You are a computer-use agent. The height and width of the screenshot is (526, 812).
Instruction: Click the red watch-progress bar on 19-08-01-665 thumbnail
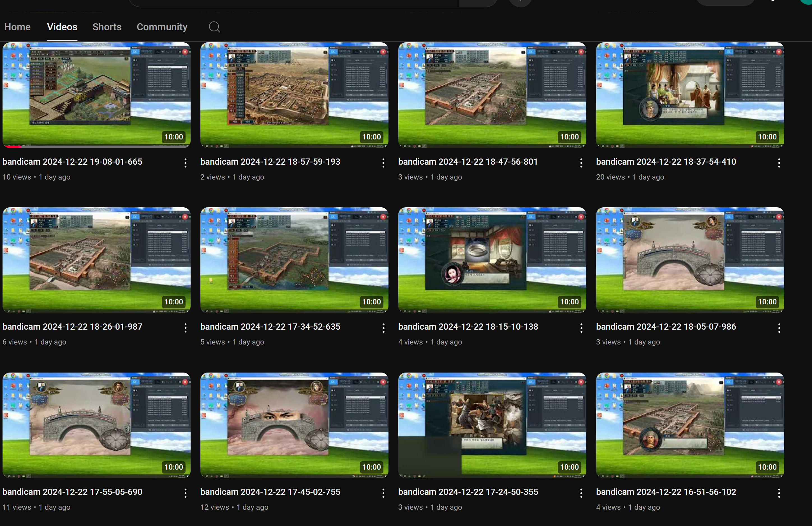13,146
